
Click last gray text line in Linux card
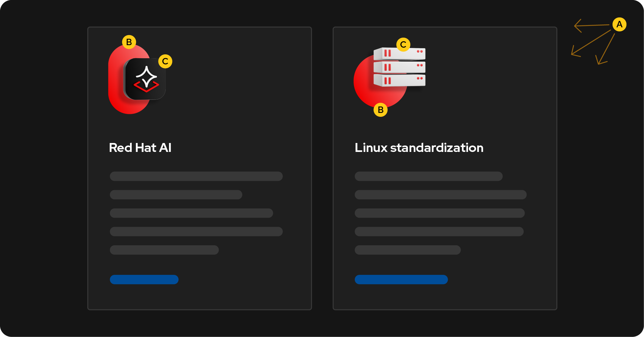tap(407, 250)
